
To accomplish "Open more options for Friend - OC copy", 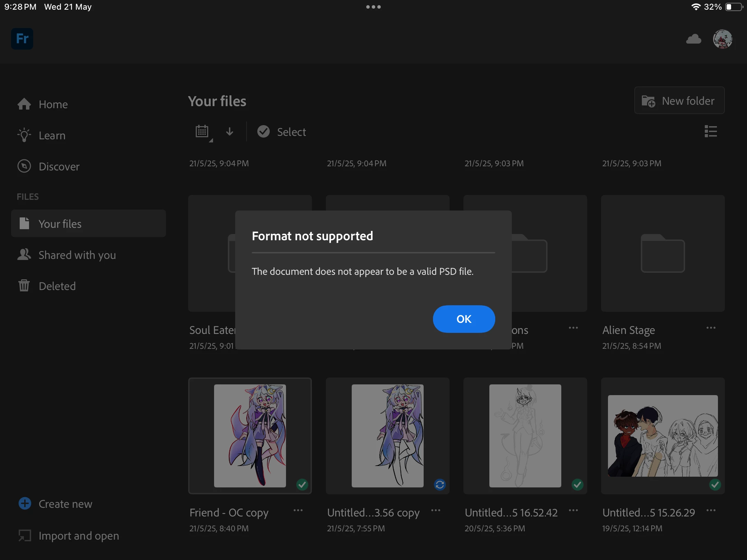I will [x=298, y=511].
